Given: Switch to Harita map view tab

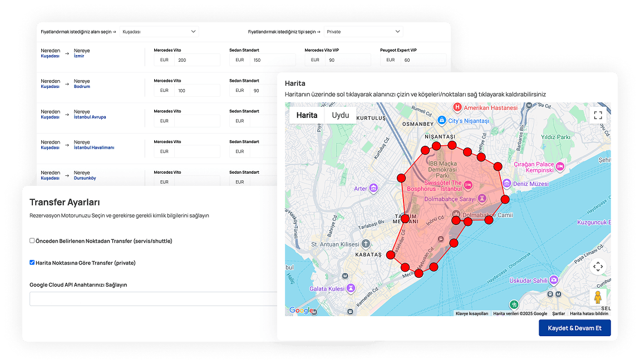Looking at the screenshot, I should coord(307,115).
